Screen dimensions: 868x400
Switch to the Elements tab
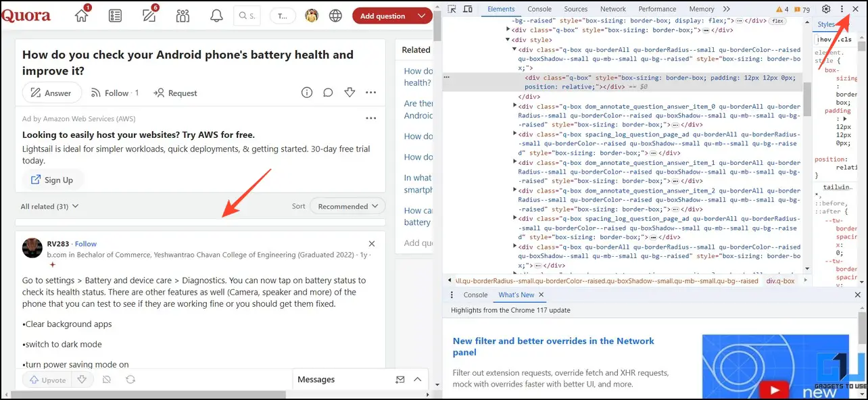[501, 9]
